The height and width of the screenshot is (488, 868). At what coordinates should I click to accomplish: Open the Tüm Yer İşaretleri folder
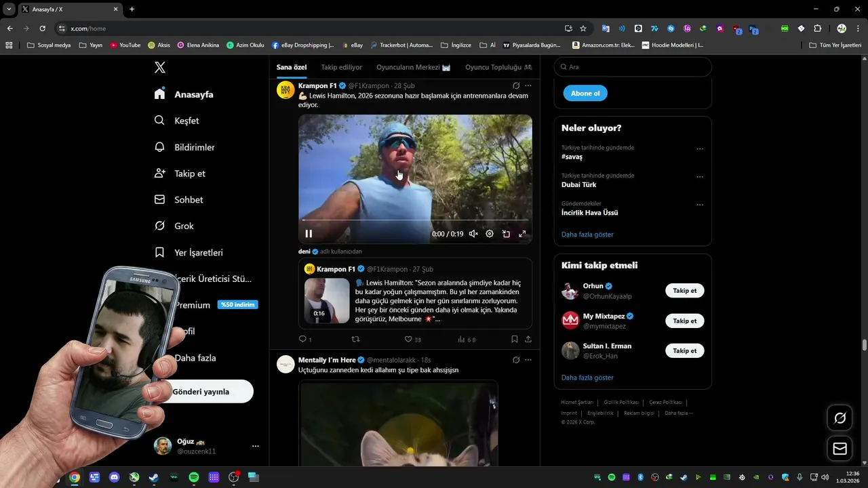pos(835,45)
